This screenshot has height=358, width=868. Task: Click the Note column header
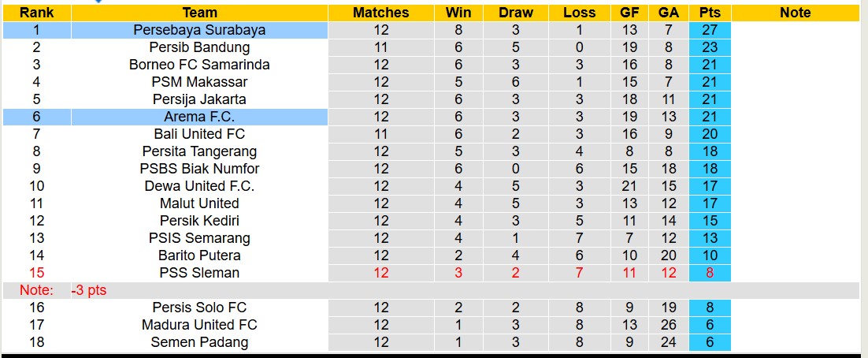coord(795,13)
